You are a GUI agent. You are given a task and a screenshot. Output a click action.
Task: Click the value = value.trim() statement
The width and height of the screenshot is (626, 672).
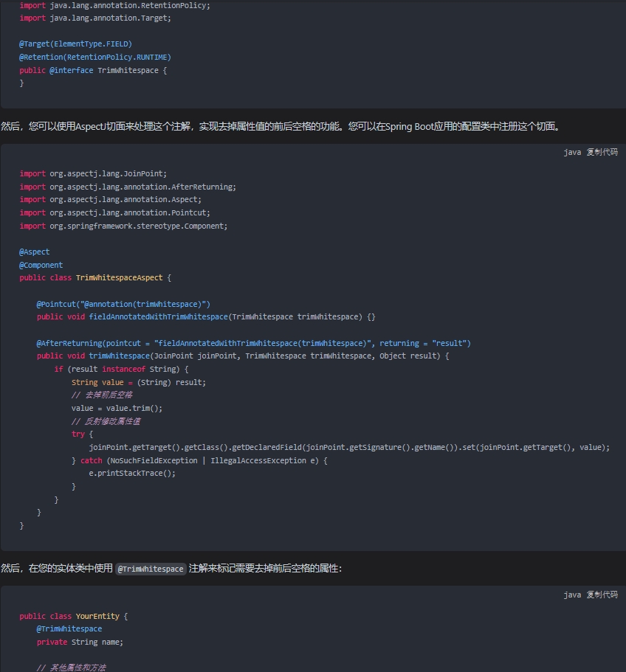click(x=117, y=408)
